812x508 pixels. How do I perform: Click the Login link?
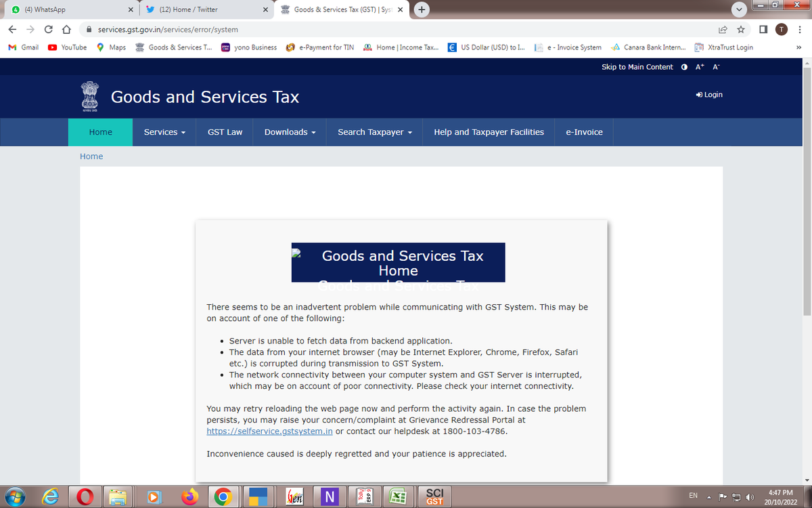coord(709,95)
